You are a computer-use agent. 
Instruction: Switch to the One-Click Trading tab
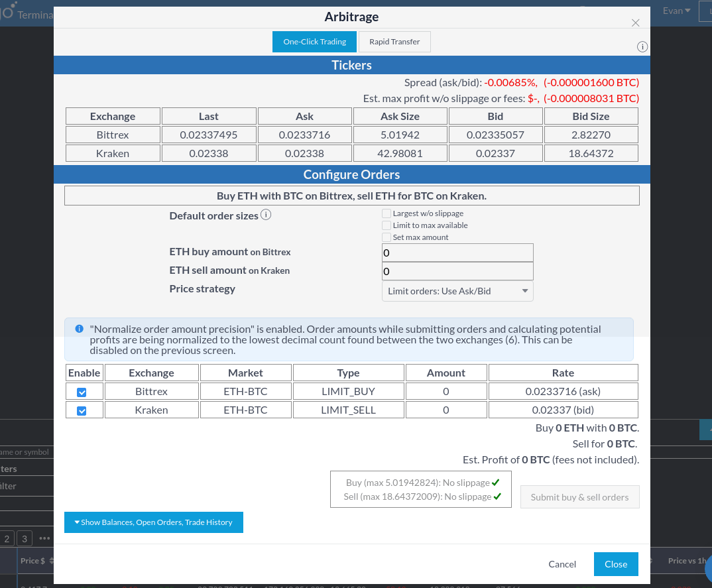pos(314,42)
